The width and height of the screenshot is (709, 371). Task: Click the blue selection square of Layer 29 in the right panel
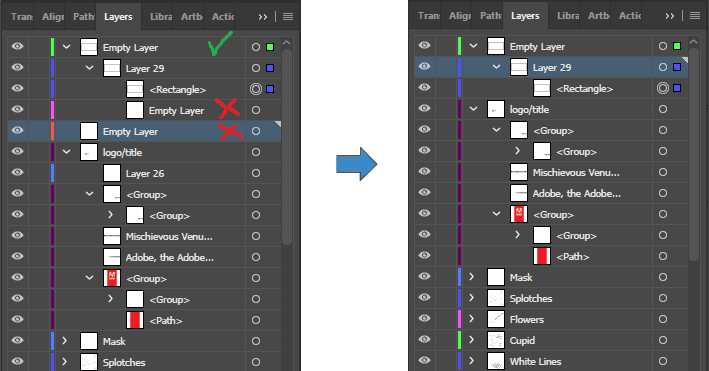677,67
